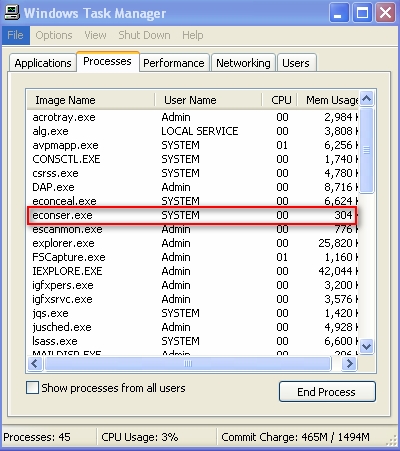The height and width of the screenshot is (451, 400).
Task: Select the igfxsrvc.exe process
Action: click(x=193, y=299)
